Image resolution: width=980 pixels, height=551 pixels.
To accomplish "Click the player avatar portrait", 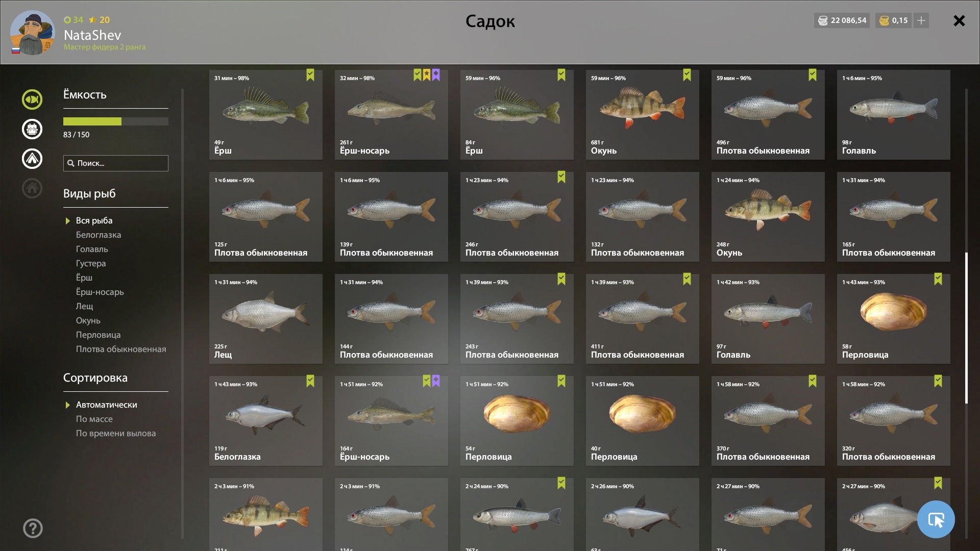I will click(32, 33).
